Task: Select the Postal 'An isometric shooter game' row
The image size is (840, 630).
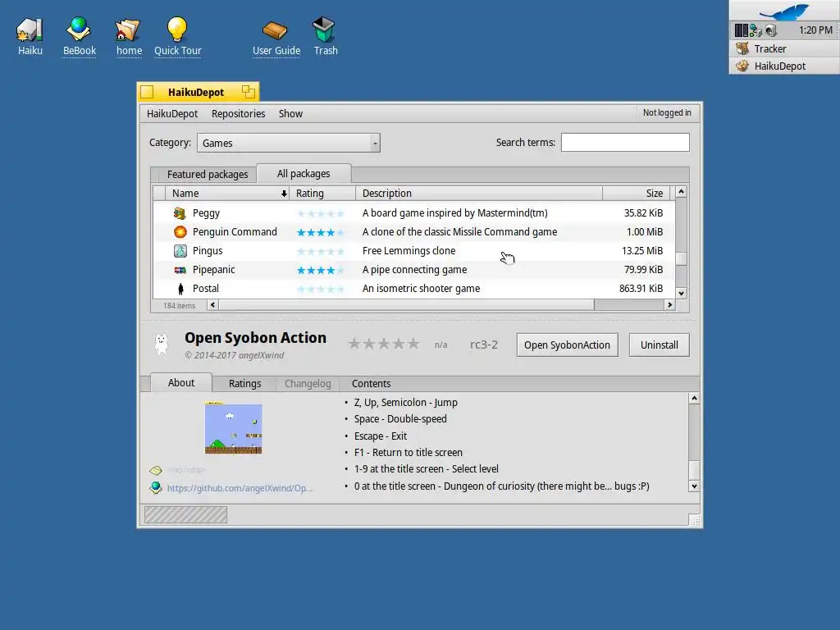Action: point(413,289)
